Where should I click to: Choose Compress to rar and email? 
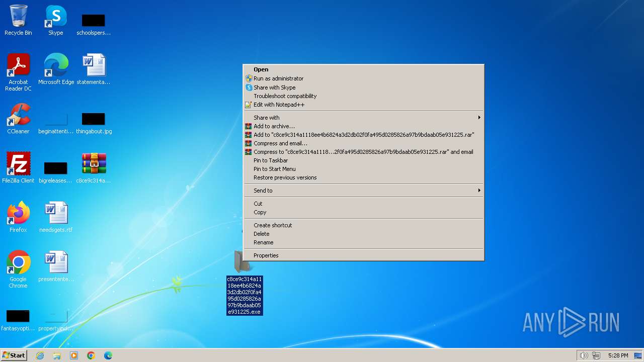click(x=363, y=152)
